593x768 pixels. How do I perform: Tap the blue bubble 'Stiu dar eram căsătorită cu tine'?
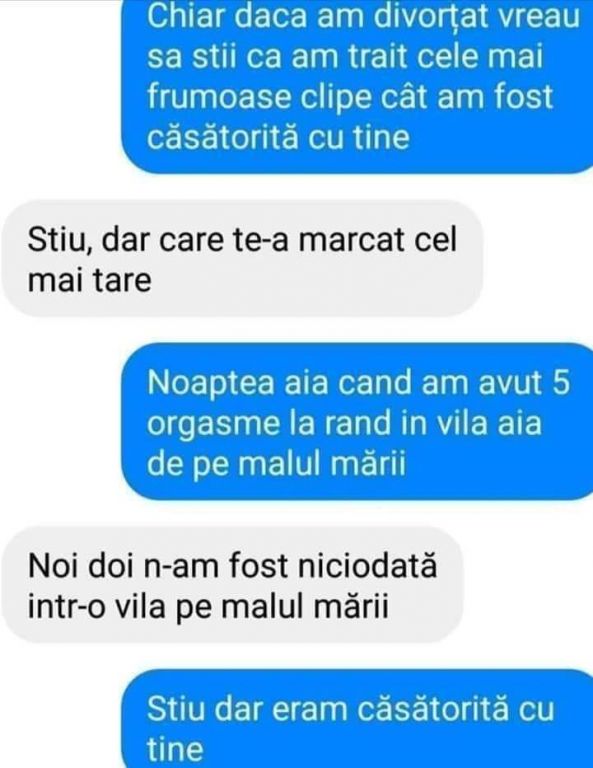coord(357,719)
